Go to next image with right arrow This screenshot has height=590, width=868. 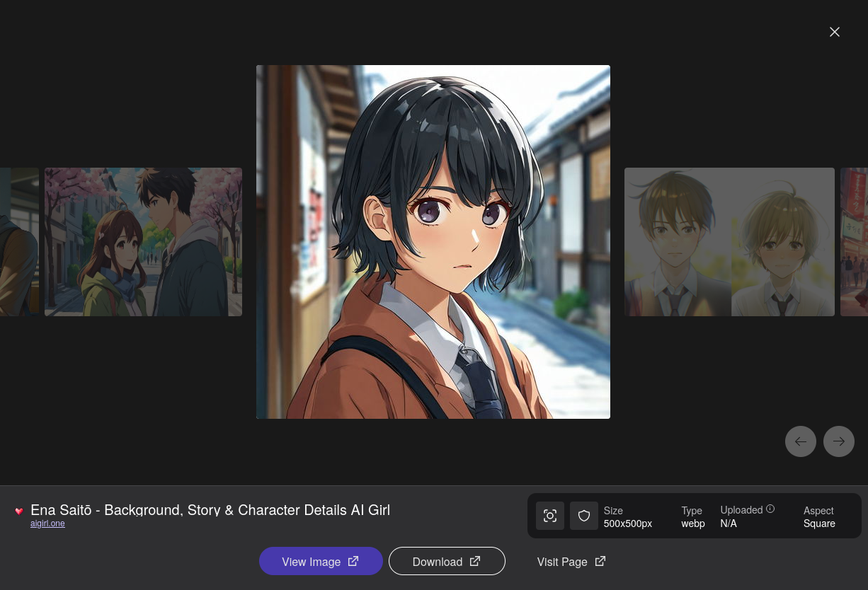[x=839, y=441]
